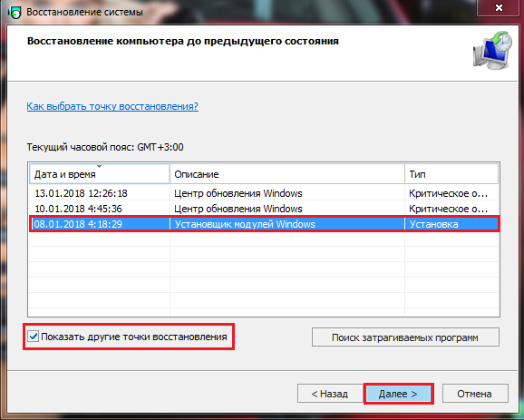Viewport: 524px width, 420px height.
Task: Click 'Поиск затрагиваемых программ' button
Action: pos(405,337)
